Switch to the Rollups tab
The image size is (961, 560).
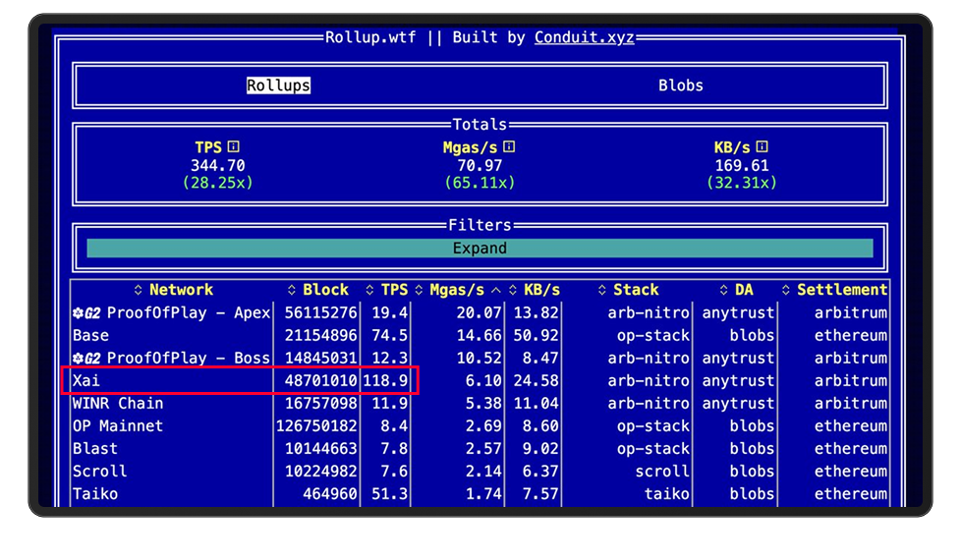coord(278,85)
